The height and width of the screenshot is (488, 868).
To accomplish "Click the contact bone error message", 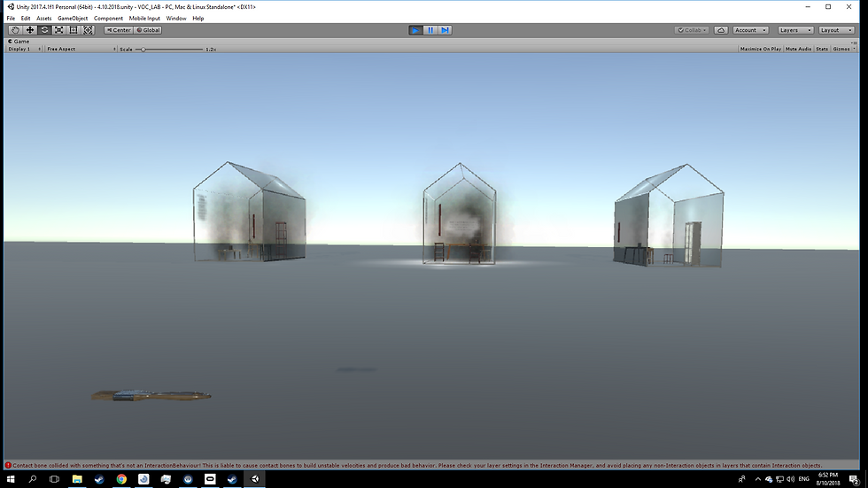I will coord(417,465).
